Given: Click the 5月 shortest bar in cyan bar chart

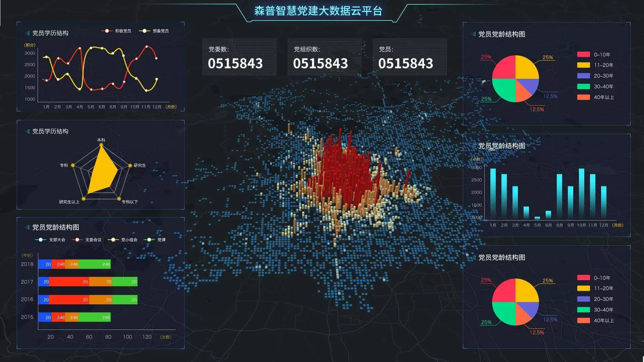Looking at the screenshot, I should click(x=537, y=218).
